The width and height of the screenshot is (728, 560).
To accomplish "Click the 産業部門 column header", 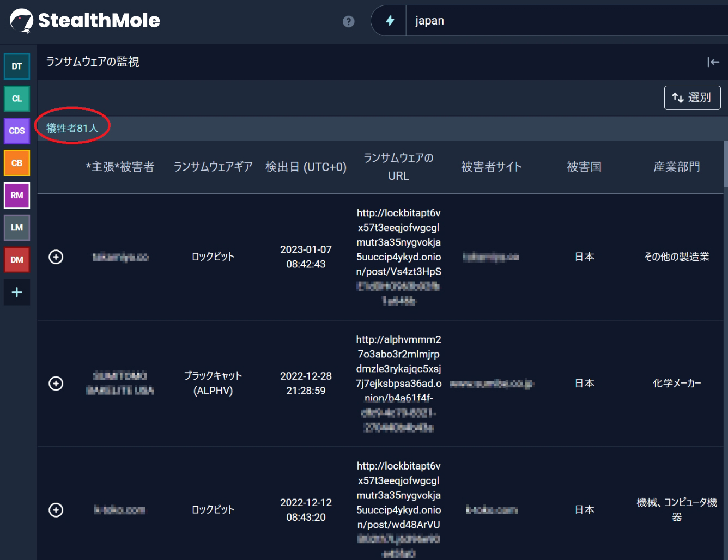I will [677, 167].
